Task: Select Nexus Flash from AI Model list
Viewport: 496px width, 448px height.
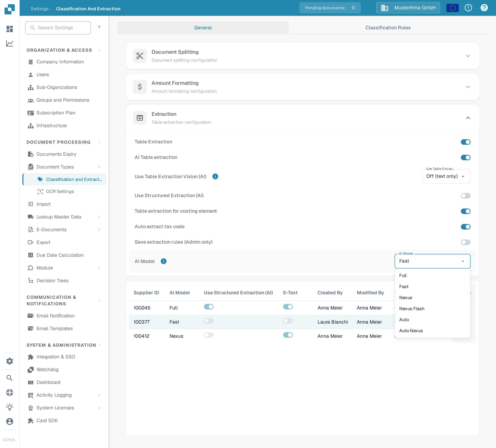Action: pos(432,309)
